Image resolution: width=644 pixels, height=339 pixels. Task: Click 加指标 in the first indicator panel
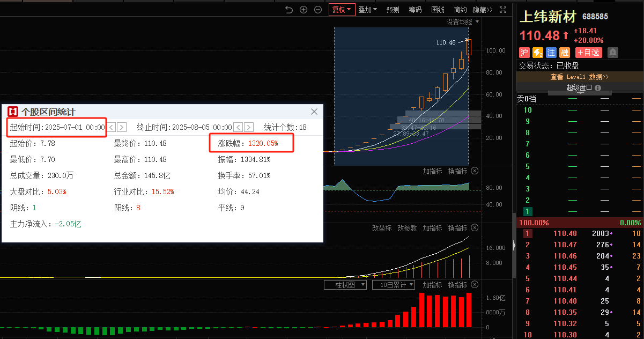point(432,171)
